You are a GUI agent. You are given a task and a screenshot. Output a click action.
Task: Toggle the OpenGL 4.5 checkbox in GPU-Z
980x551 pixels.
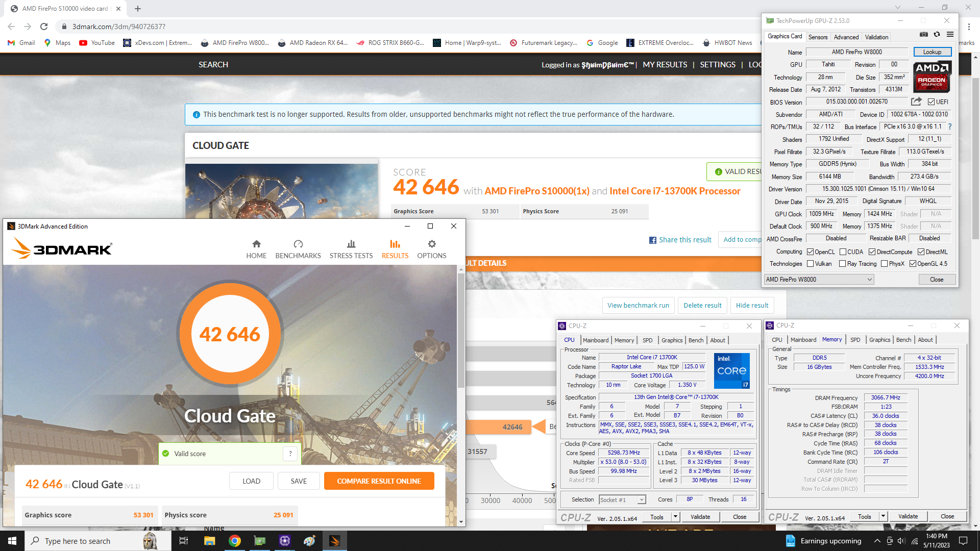[x=913, y=264]
